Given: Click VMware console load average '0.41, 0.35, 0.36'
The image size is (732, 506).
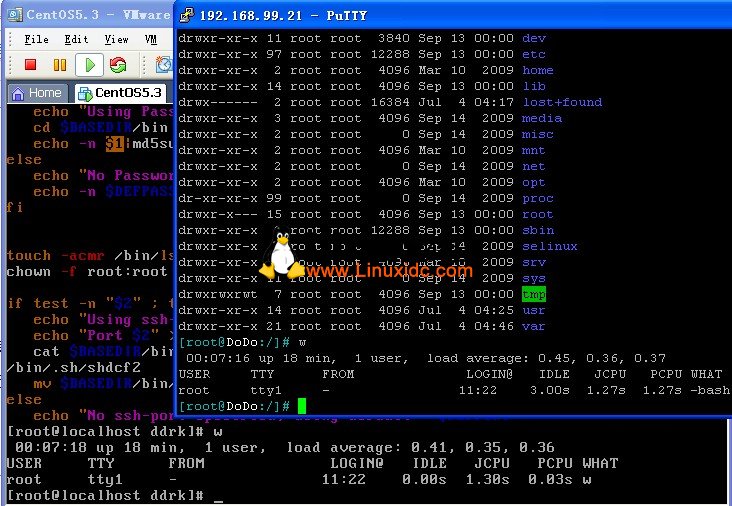Looking at the screenshot, I should point(483,448).
